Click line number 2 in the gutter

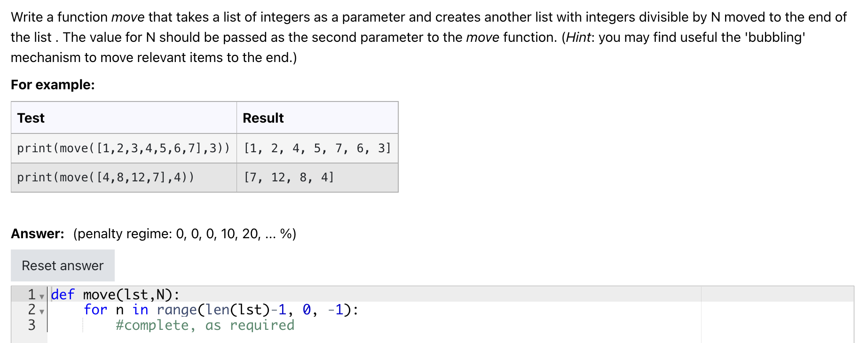pyautogui.click(x=31, y=310)
